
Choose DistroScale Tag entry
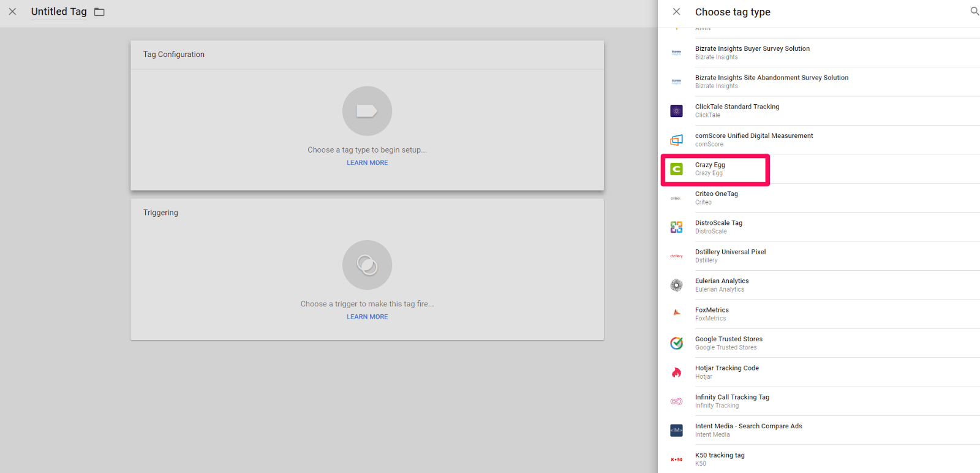pos(718,223)
